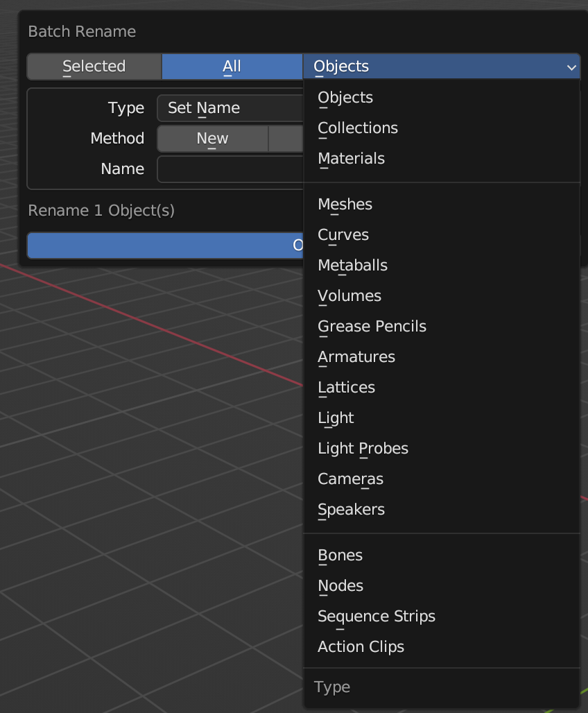Pick Grease Pencils from the menu
Image resolution: width=588 pixels, height=713 pixels.
coord(372,327)
